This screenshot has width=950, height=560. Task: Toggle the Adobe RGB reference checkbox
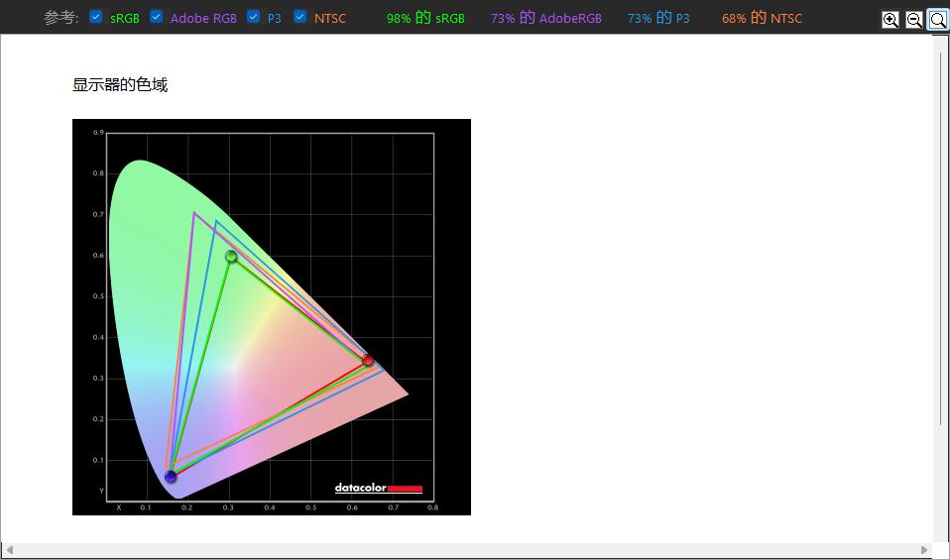156,17
